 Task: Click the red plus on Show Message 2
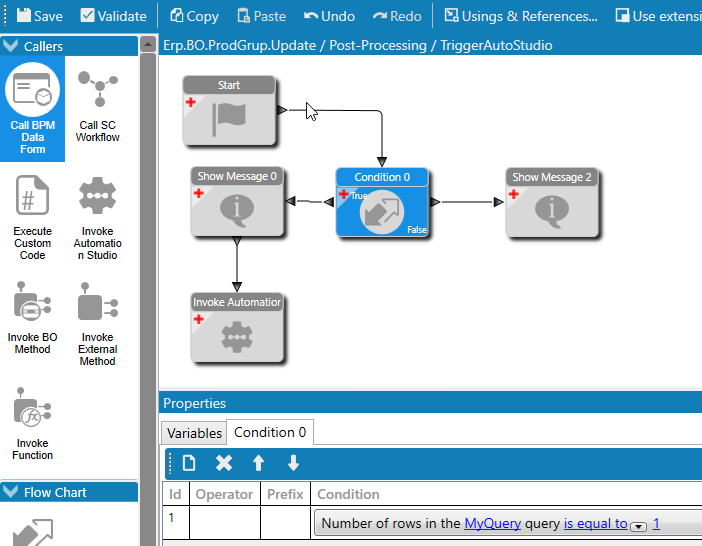[514, 194]
